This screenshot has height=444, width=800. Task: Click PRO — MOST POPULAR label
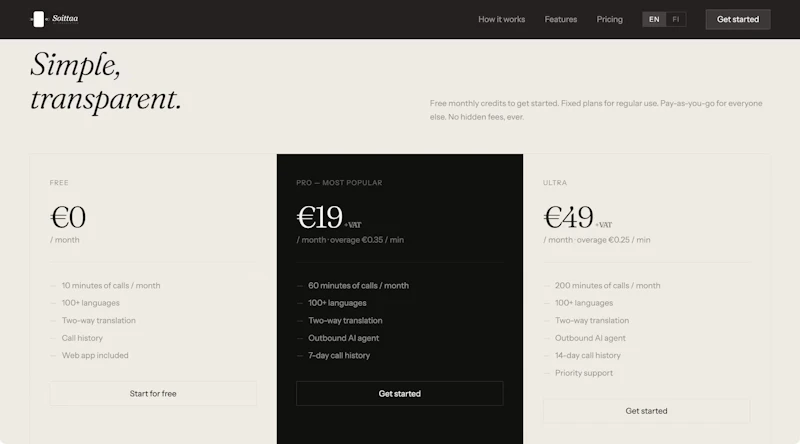(x=339, y=183)
